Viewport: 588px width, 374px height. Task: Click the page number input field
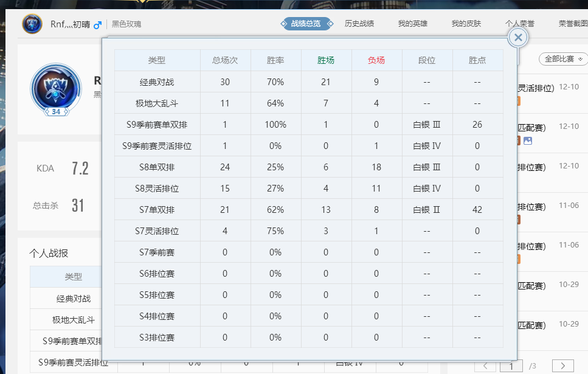[511, 365]
